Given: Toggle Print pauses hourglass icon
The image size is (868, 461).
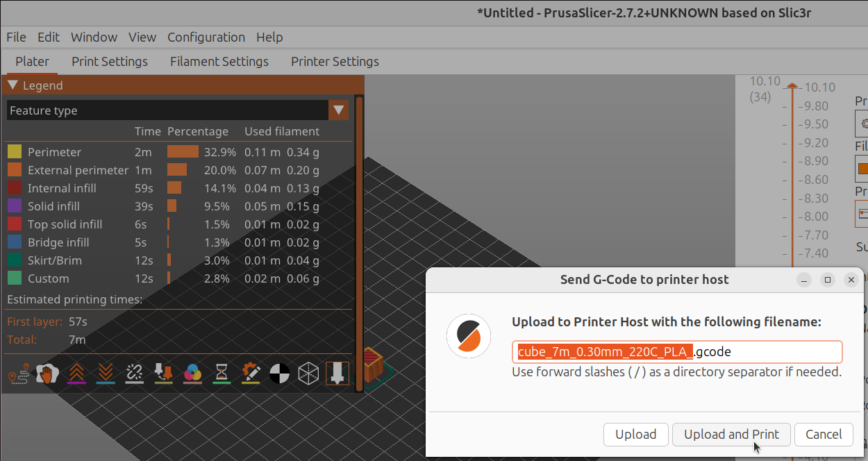Looking at the screenshot, I should coord(222,374).
